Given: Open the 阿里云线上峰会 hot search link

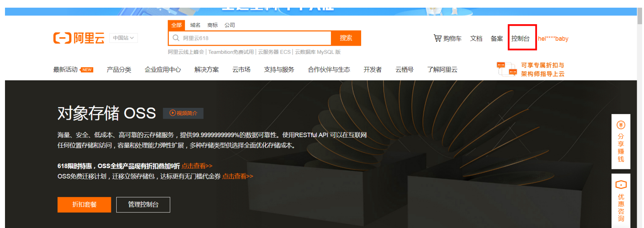Looking at the screenshot, I should click(186, 52).
